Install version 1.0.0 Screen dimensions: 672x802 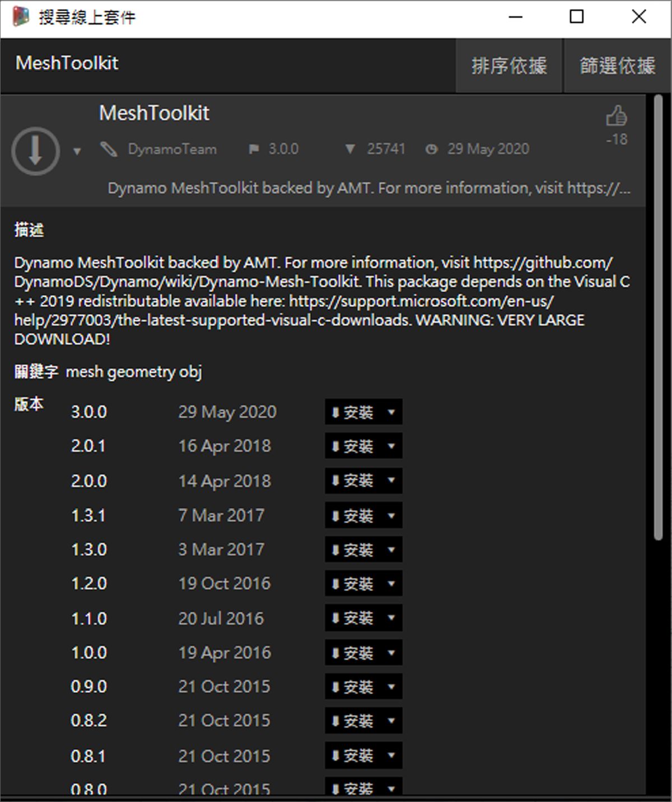tap(352, 652)
